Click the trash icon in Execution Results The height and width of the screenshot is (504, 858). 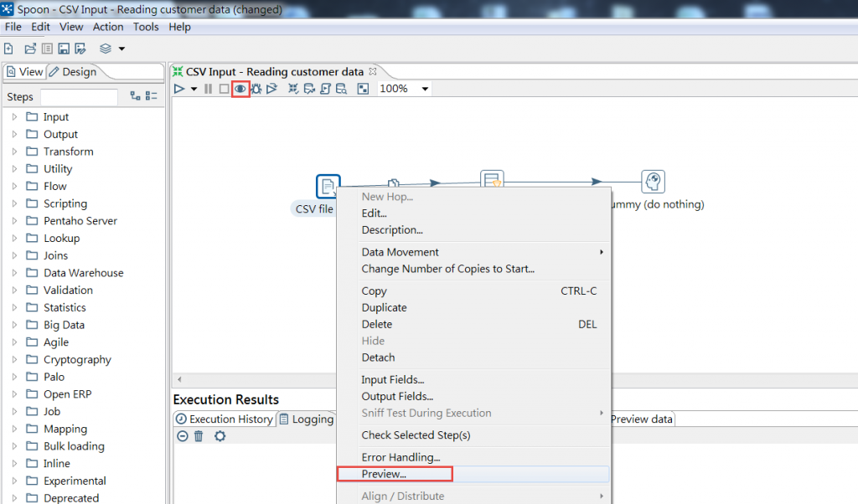(199, 436)
